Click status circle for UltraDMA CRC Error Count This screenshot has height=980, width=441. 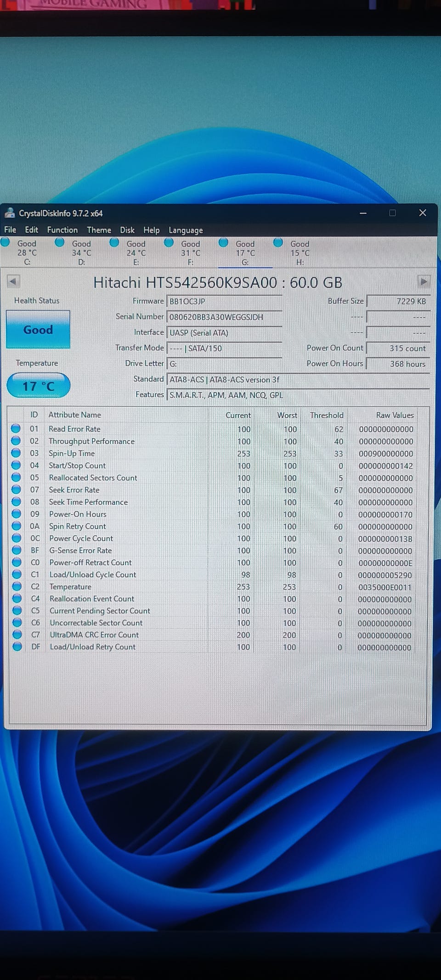click(x=17, y=634)
